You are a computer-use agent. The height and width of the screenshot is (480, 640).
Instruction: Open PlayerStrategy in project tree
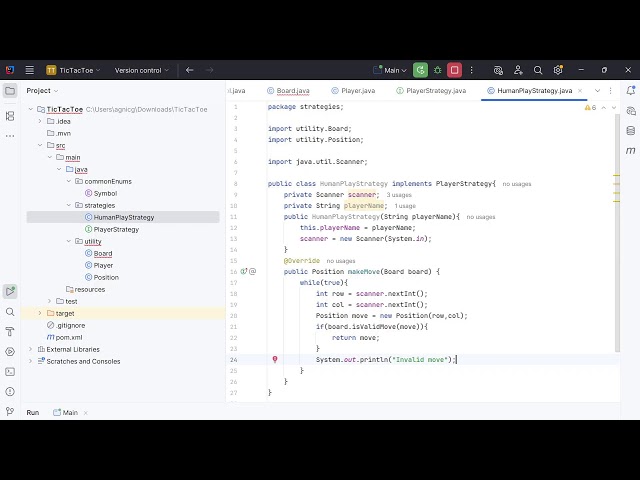(x=112, y=229)
